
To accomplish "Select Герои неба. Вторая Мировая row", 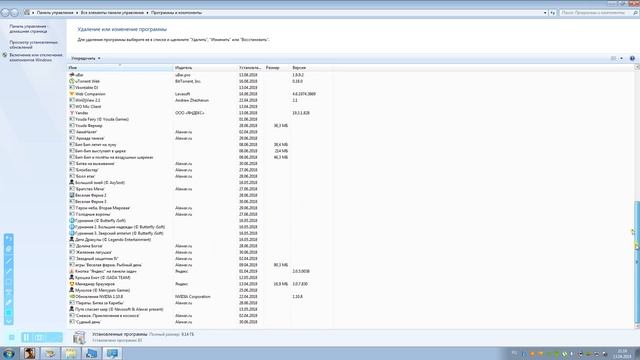I will tap(200, 208).
